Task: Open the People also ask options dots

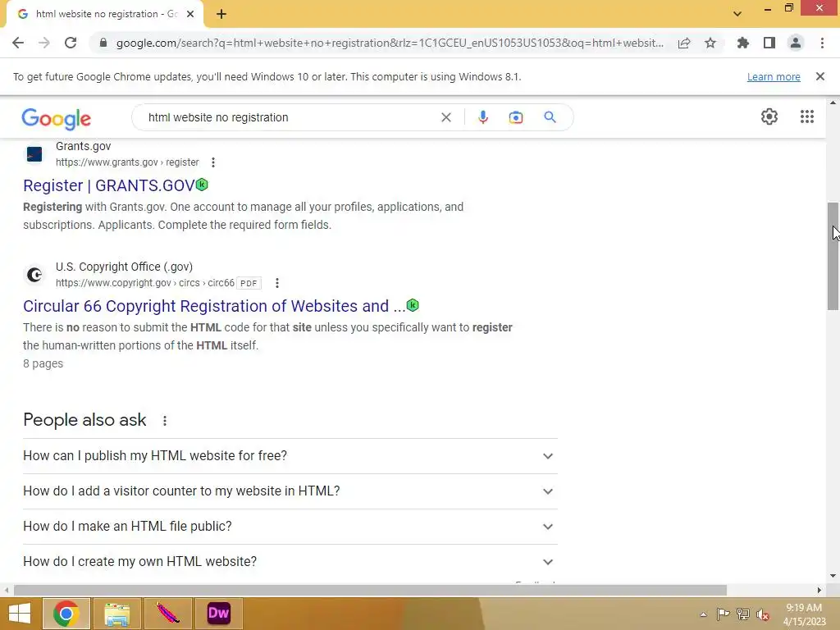Action: [165, 421]
